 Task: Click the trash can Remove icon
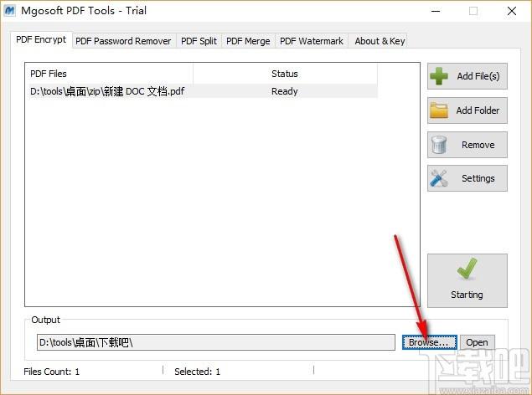point(439,145)
